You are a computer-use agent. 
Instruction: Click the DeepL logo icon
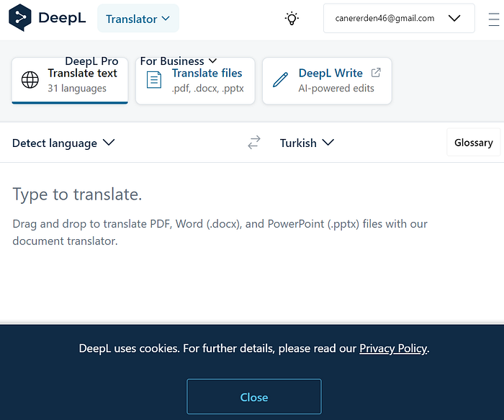click(x=20, y=18)
